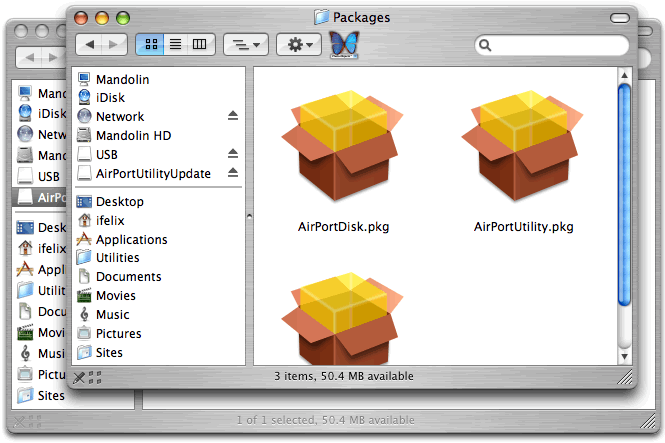Viewport: 665px width, 443px height.
Task: Click the "3 items, 50.4 MB available" status text
Action: (x=344, y=376)
